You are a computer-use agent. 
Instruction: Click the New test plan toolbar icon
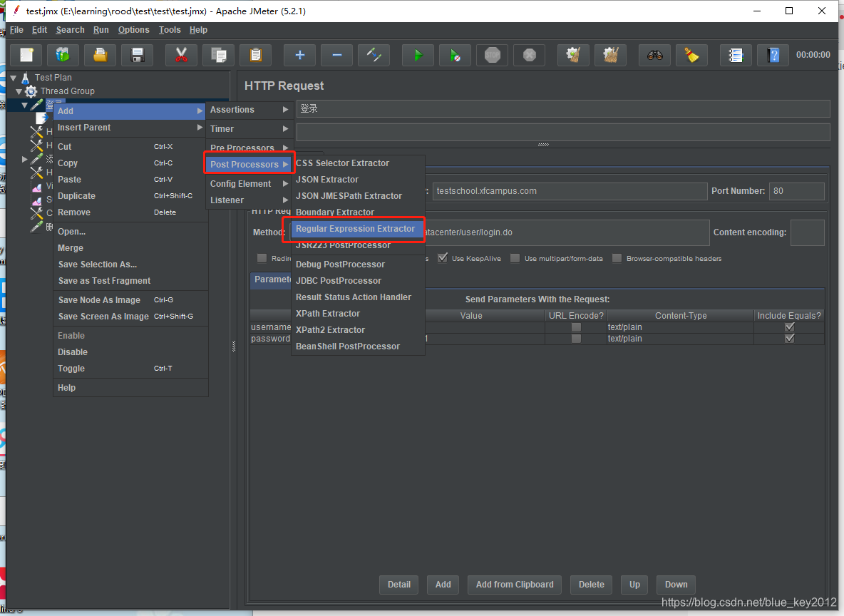pos(26,55)
